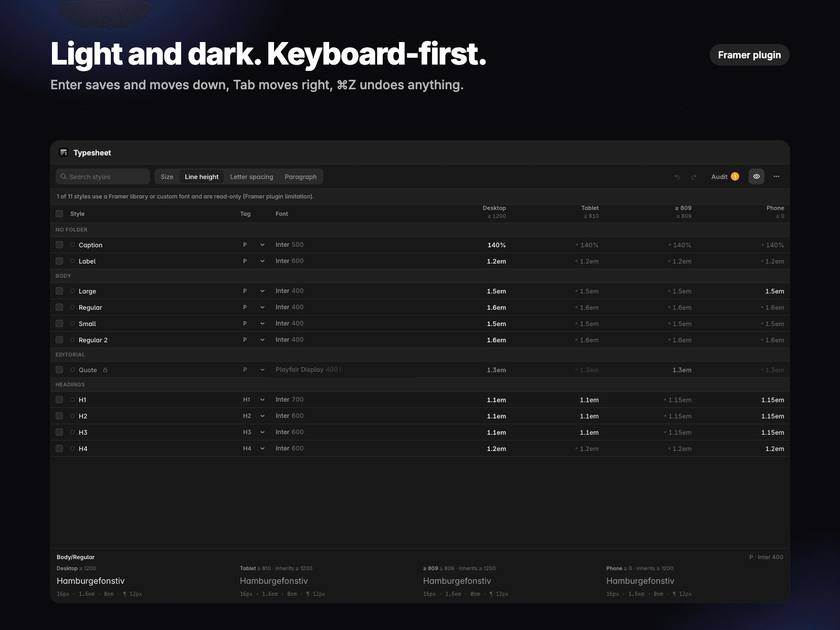This screenshot has width=840, height=630.
Task: Click Desktop Hamburgefonstiv preview text
Action: point(91,581)
